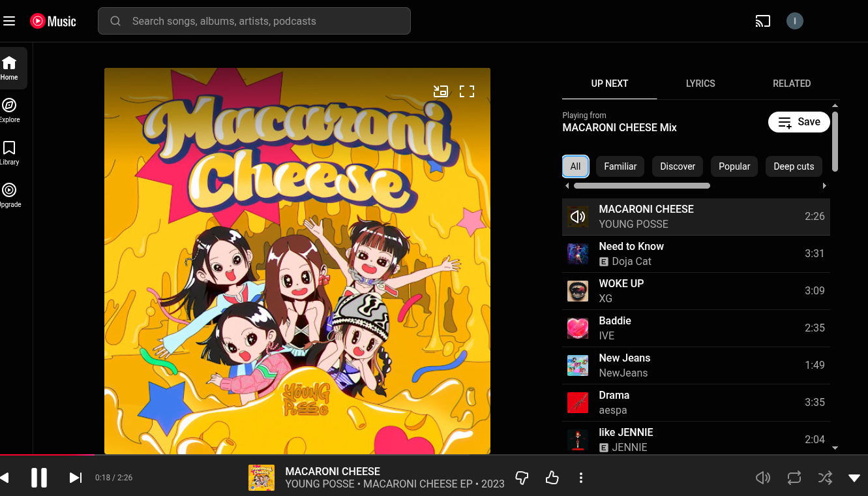Viewport: 868px width, 496px height.
Task: Play Baddie by IVE
Action: (696, 328)
